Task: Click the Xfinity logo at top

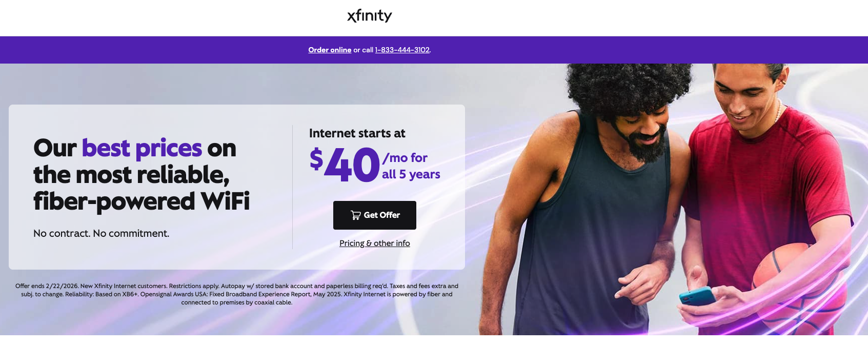Action: pos(370,16)
